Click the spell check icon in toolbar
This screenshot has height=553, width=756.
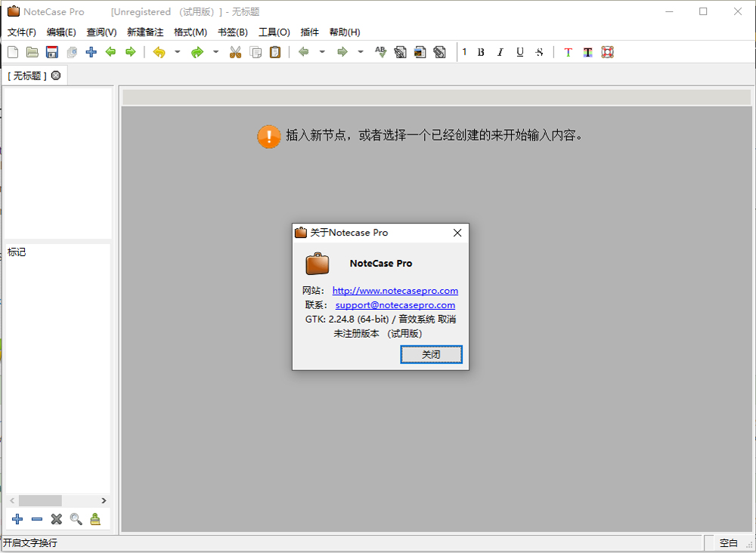(x=380, y=52)
